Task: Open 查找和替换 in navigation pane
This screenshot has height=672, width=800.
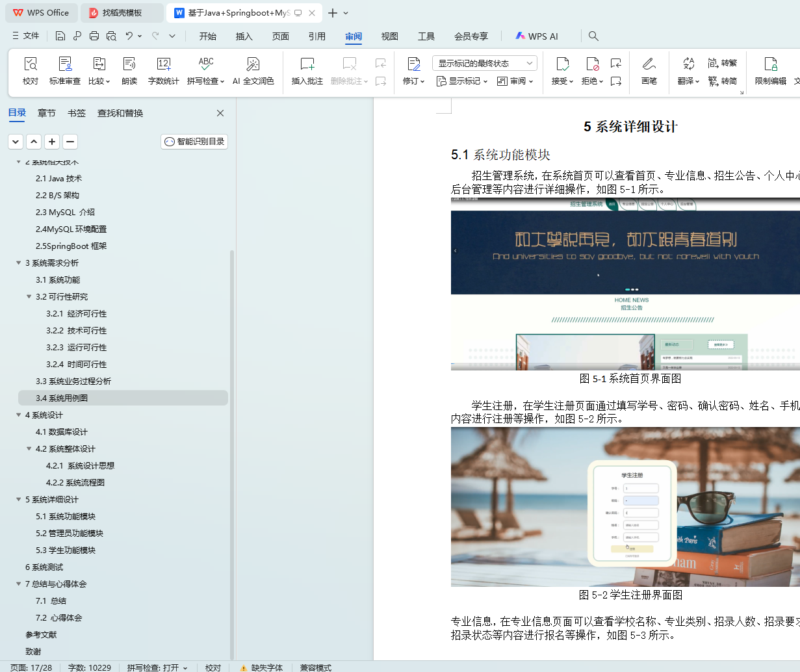Action: tap(120, 113)
